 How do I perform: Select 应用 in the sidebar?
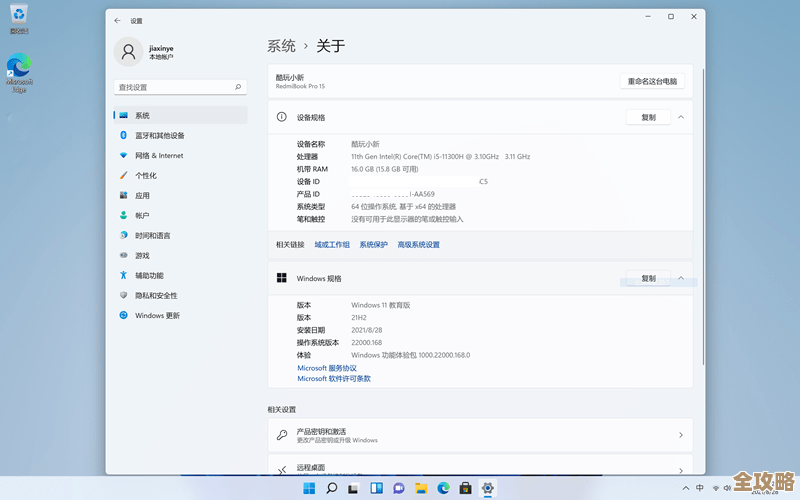point(181,195)
